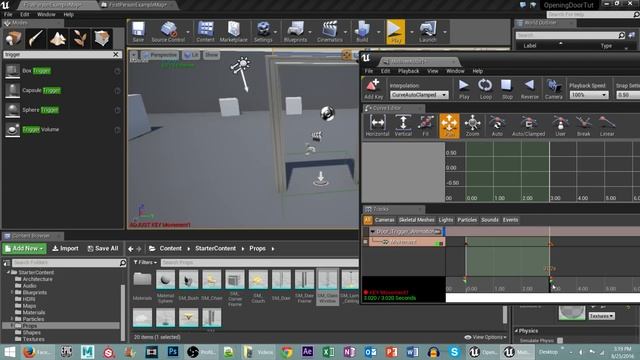Click the Launch toolbar icon
This screenshot has height=360, width=640.
(428, 32)
